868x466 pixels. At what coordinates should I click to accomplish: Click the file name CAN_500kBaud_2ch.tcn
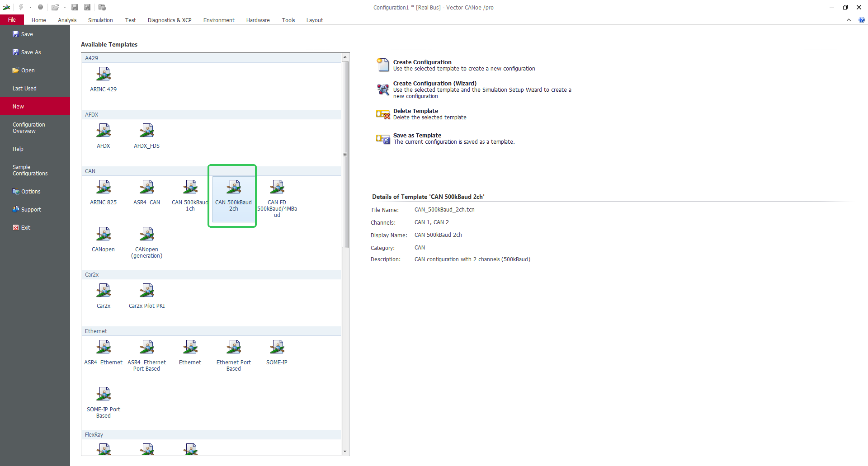pyautogui.click(x=444, y=210)
